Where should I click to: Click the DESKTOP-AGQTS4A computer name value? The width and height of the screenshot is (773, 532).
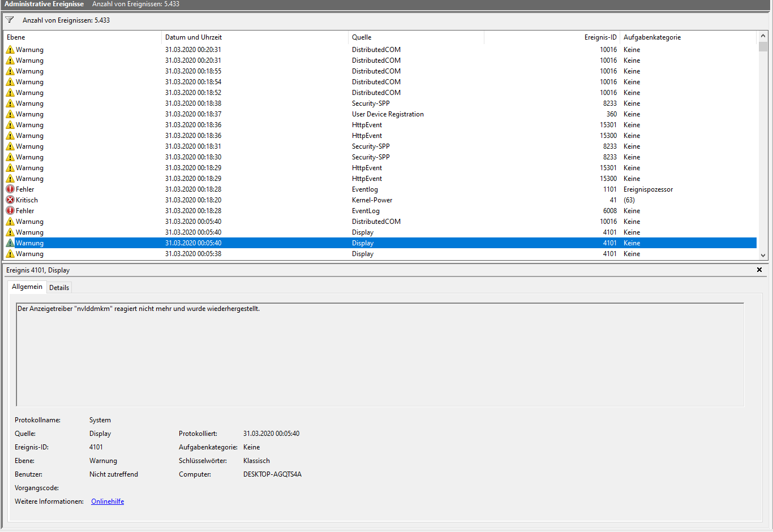pos(272,474)
